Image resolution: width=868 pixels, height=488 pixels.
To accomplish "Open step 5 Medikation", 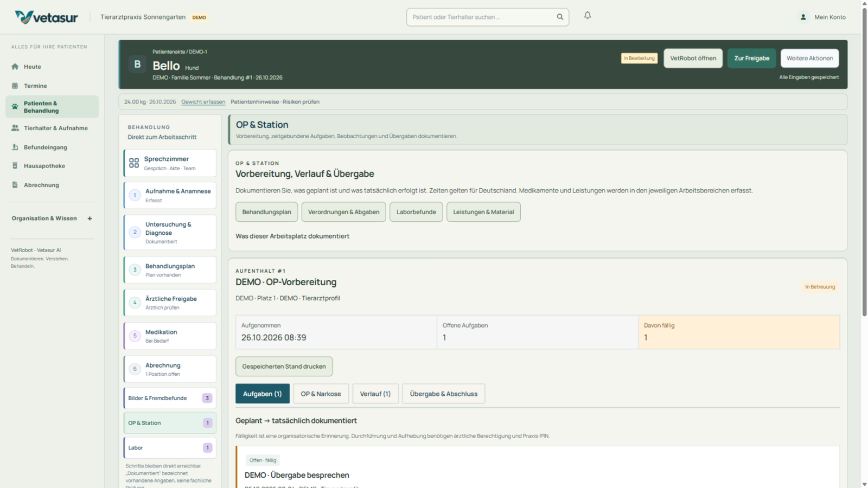I will (x=170, y=336).
